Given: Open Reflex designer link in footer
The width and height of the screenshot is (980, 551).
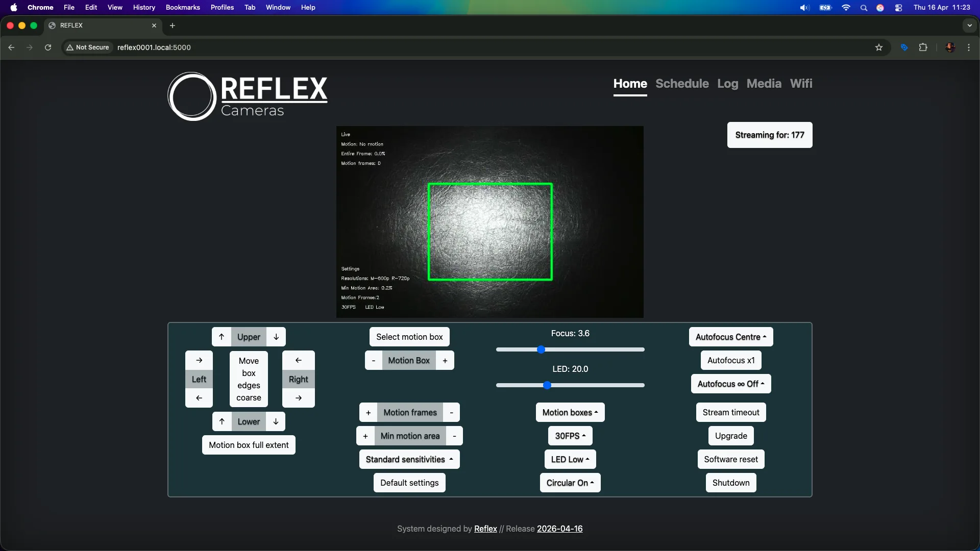Looking at the screenshot, I should 485,529.
